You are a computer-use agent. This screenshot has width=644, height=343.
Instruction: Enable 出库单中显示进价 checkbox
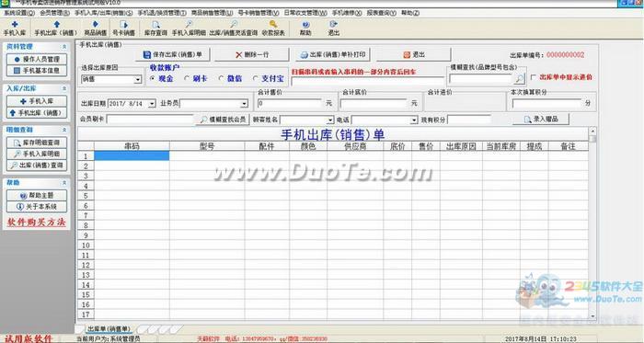tap(533, 77)
